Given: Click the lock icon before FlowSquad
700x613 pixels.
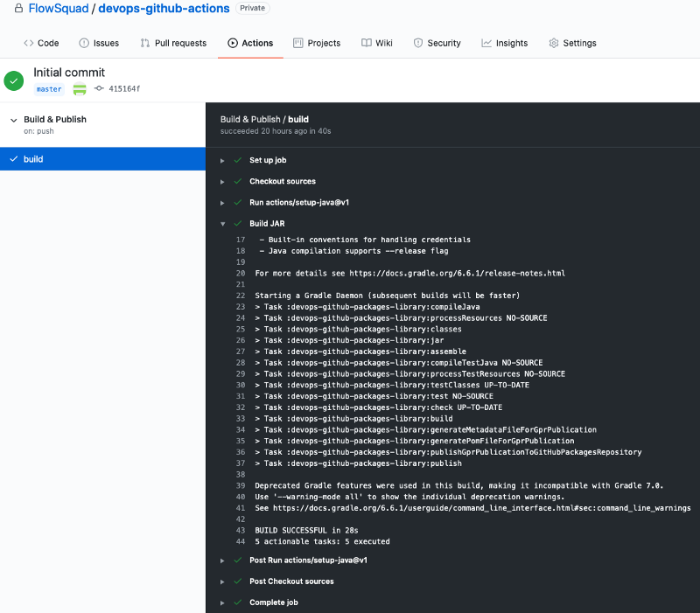Looking at the screenshot, I should pos(17,9).
